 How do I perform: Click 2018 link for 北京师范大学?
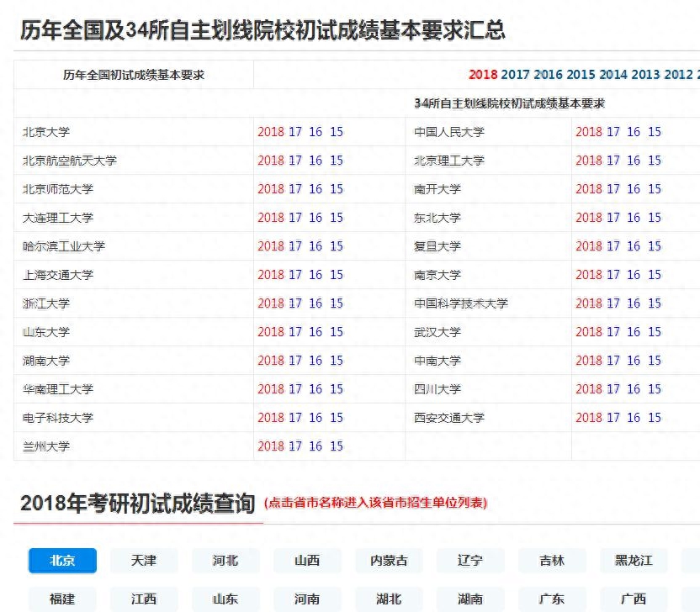click(x=271, y=188)
